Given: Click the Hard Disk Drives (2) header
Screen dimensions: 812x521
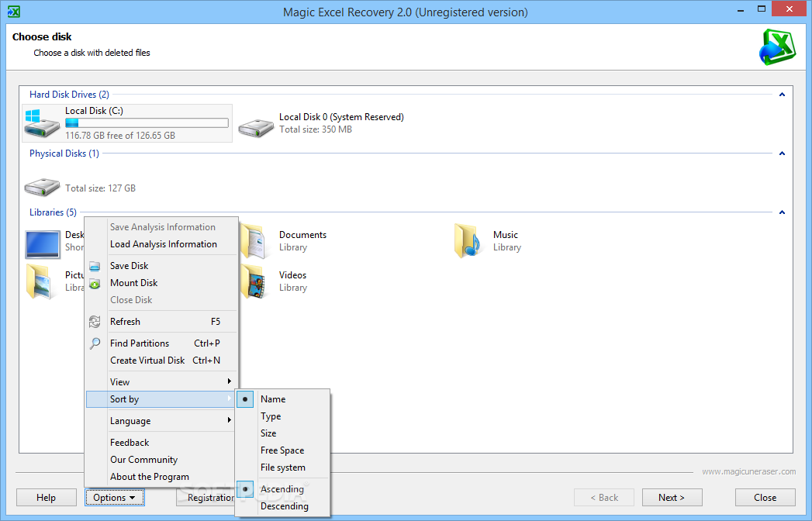Looking at the screenshot, I should point(69,95).
